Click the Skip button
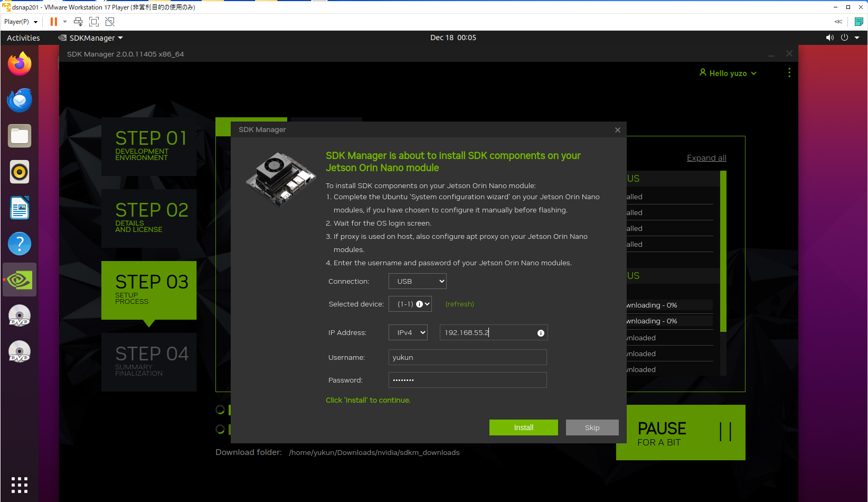The width and height of the screenshot is (868, 502). pyautogui.click(x=592, y=427)
